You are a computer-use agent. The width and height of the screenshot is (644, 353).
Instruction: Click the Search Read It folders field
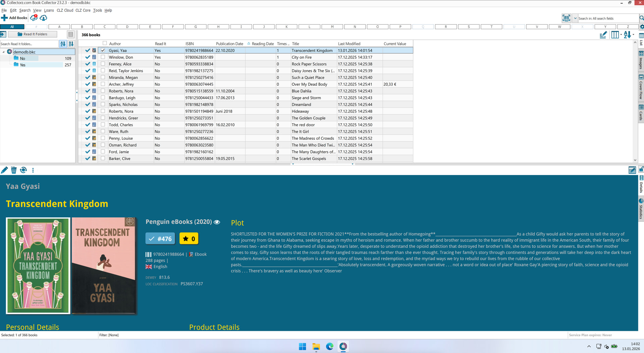[29, 44]
